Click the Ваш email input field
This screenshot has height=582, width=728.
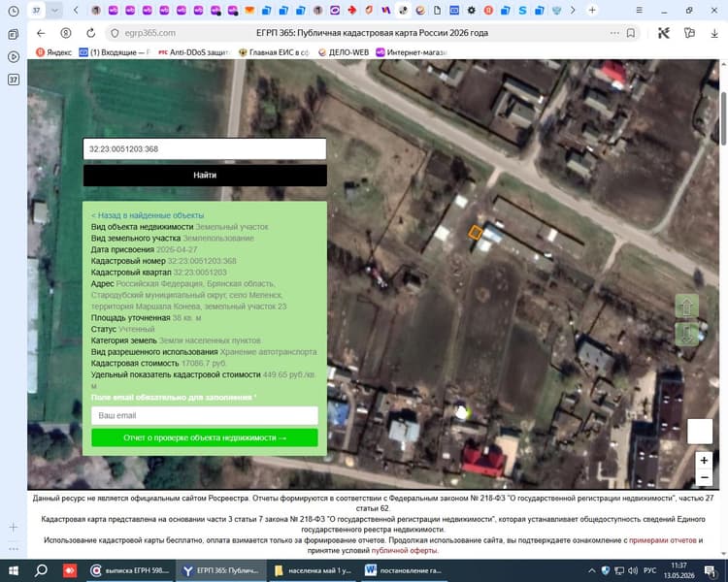(205, 415)
